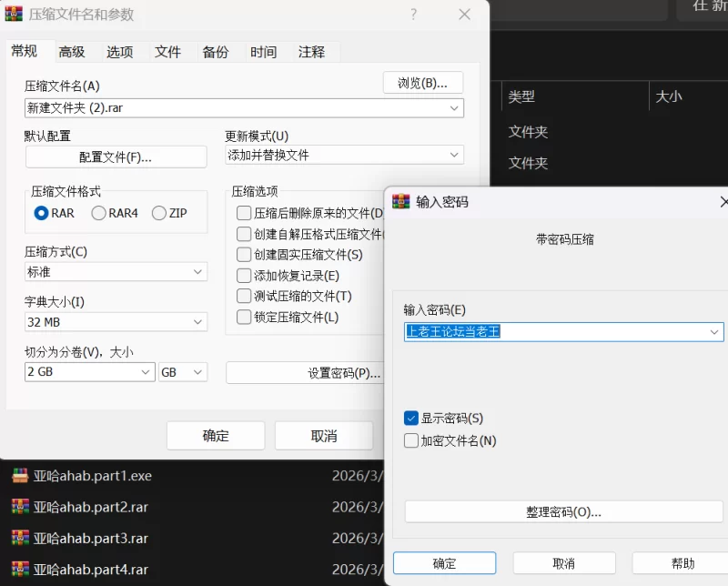Select the ZIP archive format
The height and width of the screenshot is (586, 728).
[159, 213]
